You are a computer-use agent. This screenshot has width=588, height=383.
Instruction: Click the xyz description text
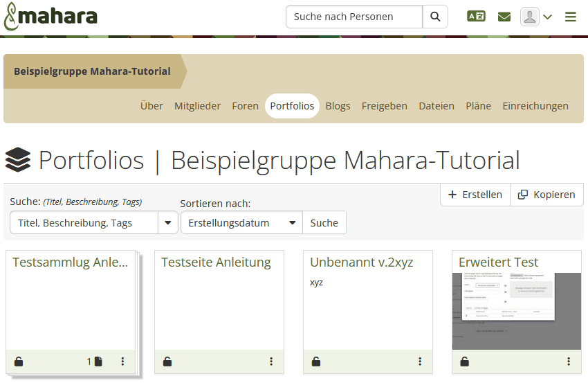pyautogui.click(x=317, y=283)
